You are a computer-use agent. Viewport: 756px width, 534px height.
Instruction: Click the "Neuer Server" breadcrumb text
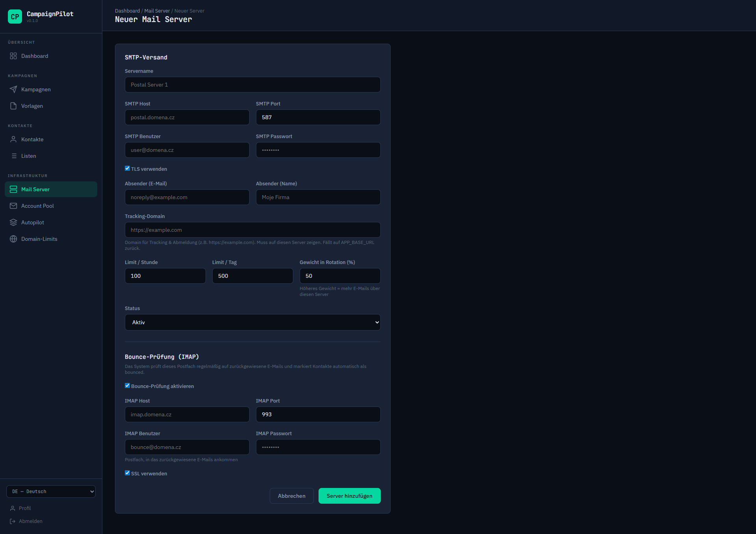189,11
